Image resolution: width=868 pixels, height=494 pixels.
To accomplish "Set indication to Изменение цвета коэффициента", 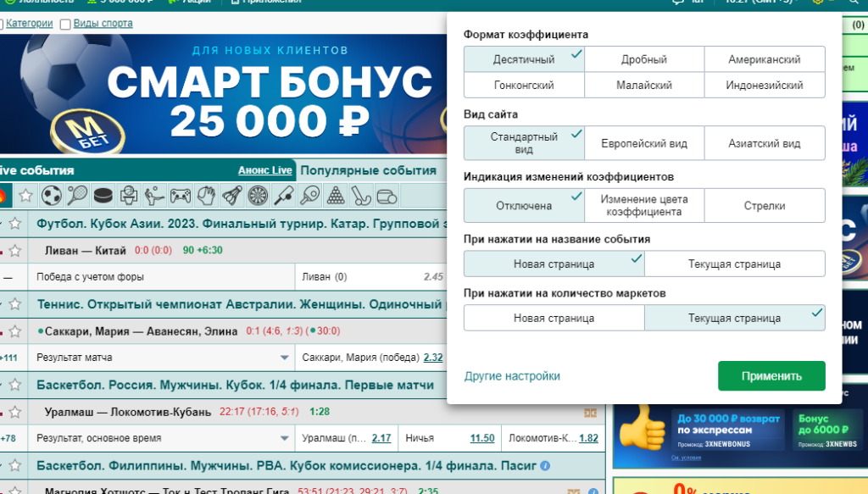I will 644,206.
